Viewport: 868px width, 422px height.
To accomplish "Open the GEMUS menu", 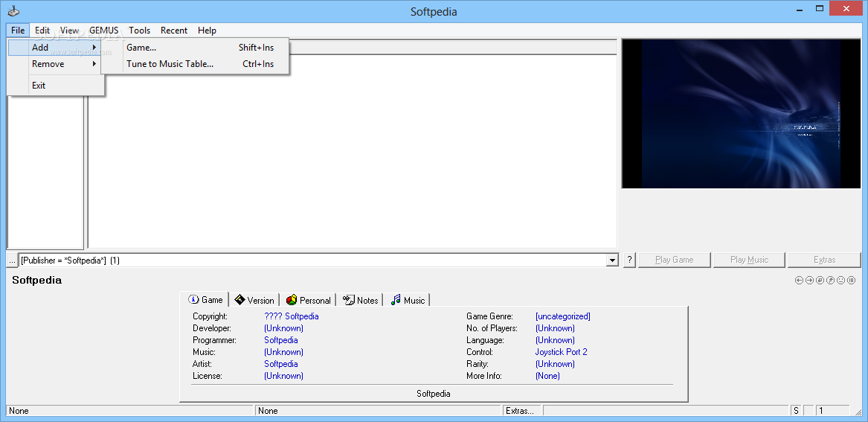I will point(103,31).
